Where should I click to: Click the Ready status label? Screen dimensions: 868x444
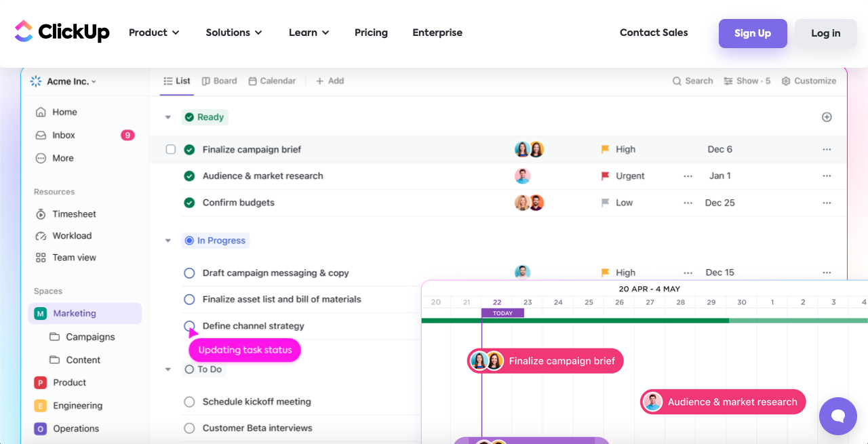(x=204, y=117)
